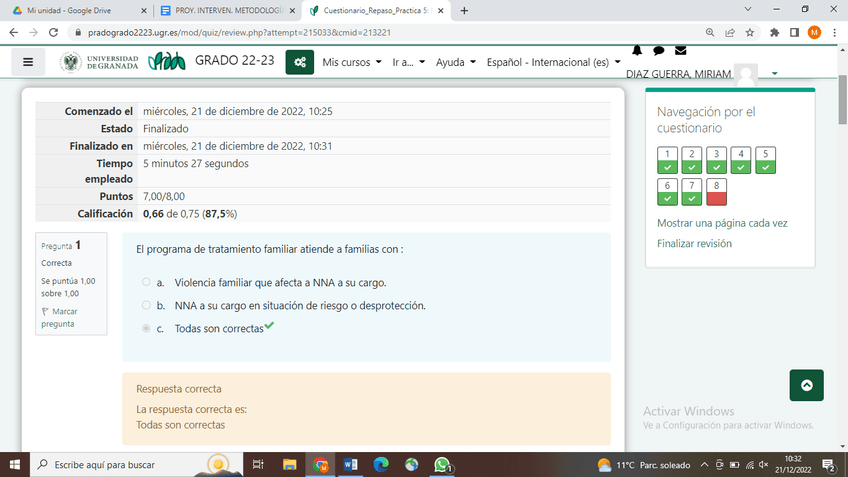Open the green settings gears button
Screen dimensions: 848x477
[x=300, y=62]
